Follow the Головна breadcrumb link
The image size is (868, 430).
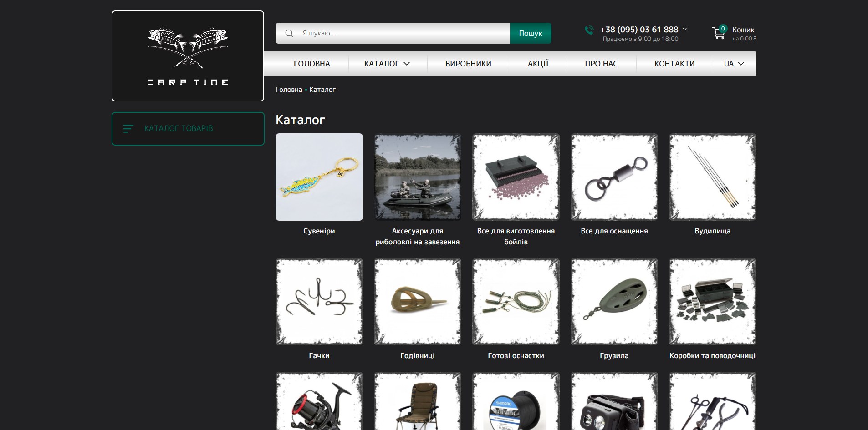(x=289, y=90)
